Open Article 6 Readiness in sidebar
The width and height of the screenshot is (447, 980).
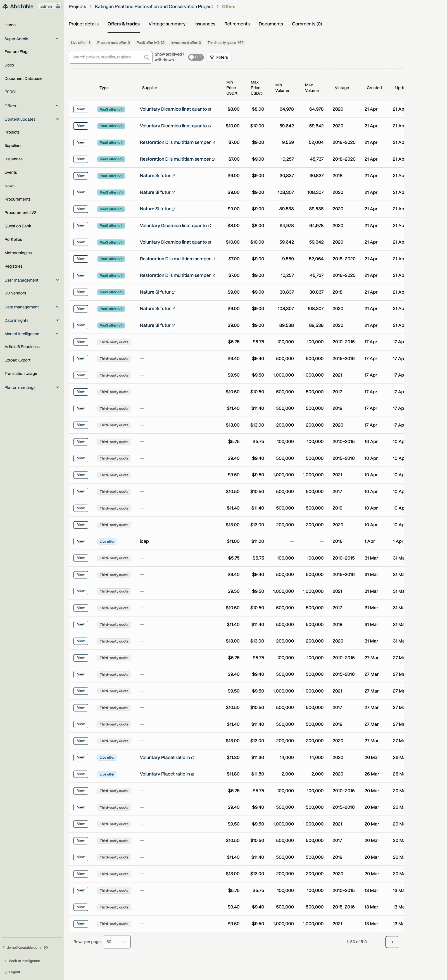coord(22,347)
